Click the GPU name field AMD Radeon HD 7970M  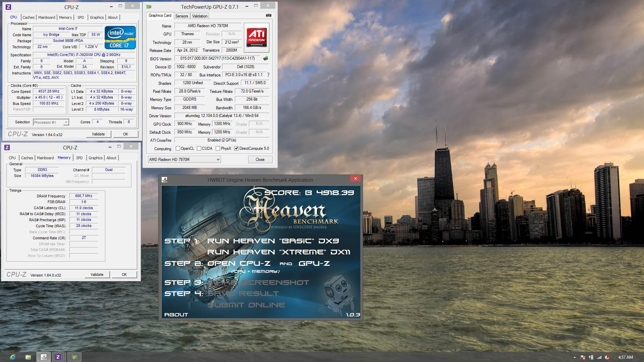tap(208, 26)
